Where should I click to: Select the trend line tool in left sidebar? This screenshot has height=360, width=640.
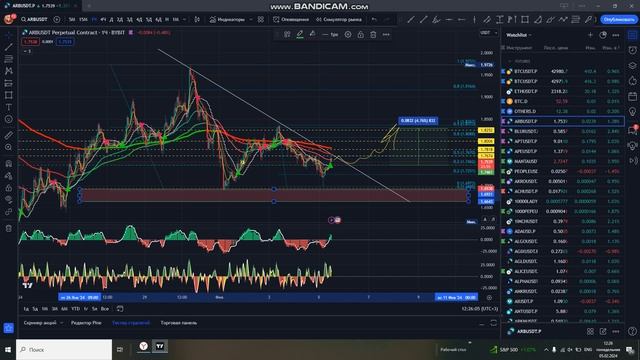9,47
